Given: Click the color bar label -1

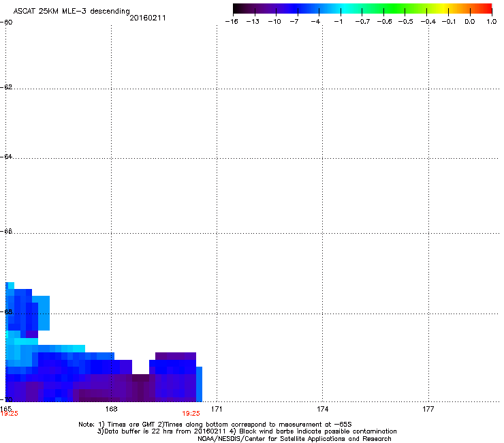Looking at the screenshot, I should 338,22.
